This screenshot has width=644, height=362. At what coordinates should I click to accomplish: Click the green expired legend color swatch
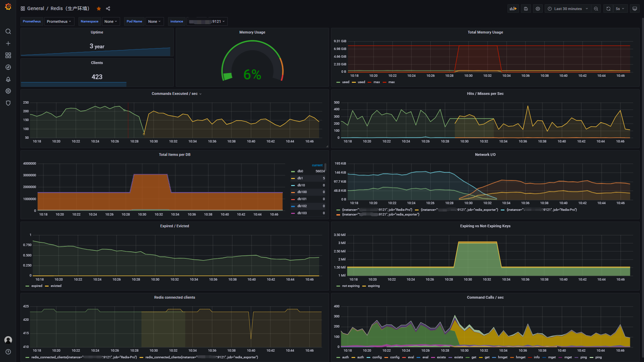(27, 286)
